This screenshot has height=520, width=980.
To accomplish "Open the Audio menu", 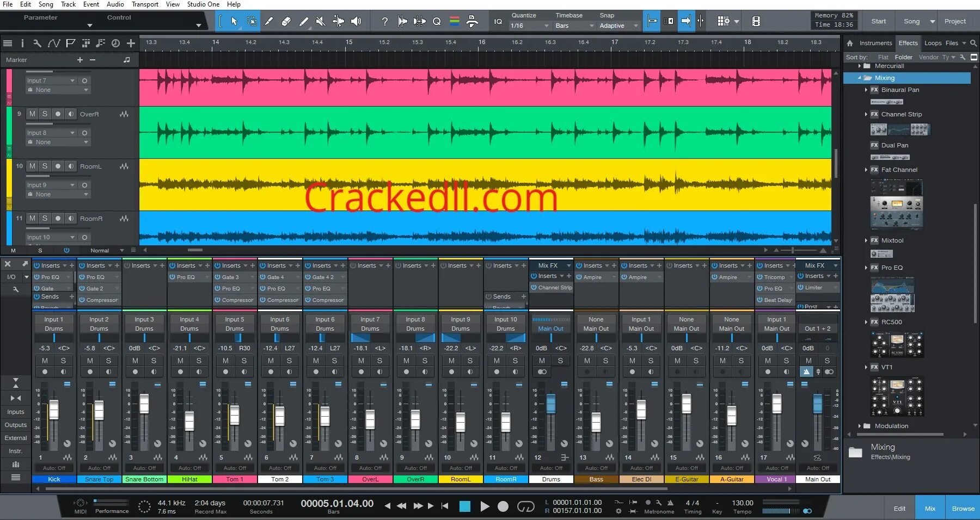I will (x=115, y=4).
